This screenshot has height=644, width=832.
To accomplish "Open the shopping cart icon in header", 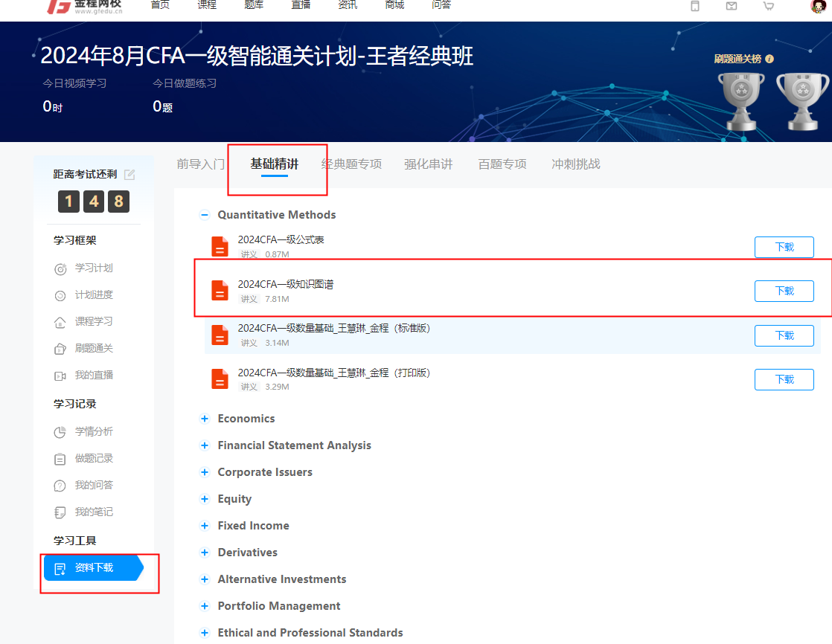I will [x=769, y=6].
